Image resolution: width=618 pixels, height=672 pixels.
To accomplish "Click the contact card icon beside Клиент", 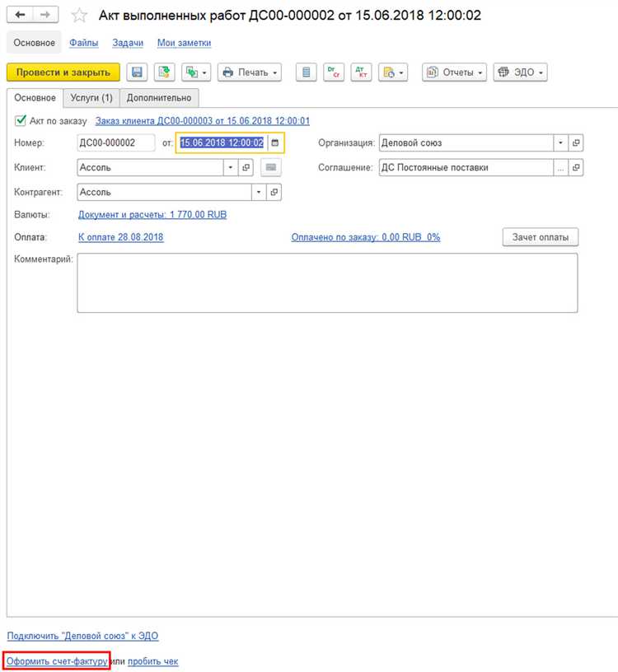I will point(270,167).
